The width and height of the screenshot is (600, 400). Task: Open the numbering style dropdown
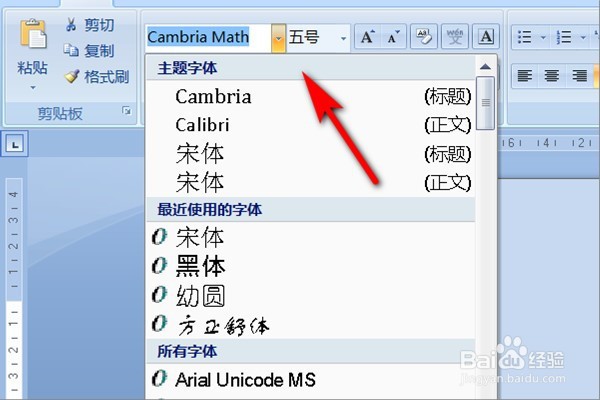tap(583, 38)
